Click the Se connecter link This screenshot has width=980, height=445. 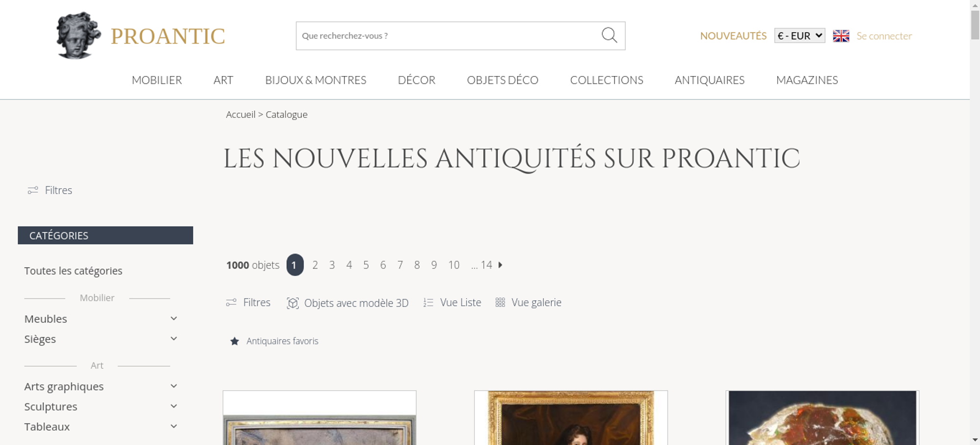[884, 36]
